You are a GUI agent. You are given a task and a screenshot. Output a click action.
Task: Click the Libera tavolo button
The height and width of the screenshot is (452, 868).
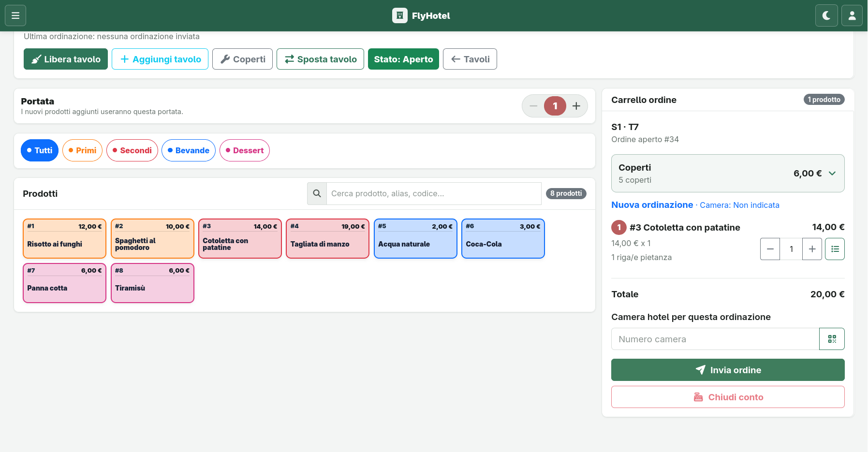click(66, 59)
